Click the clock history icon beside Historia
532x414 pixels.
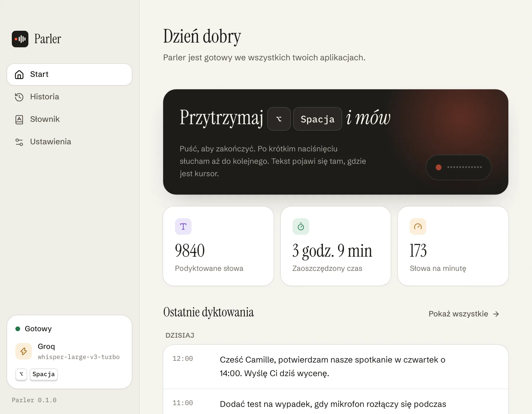click(x=19, y=97)
